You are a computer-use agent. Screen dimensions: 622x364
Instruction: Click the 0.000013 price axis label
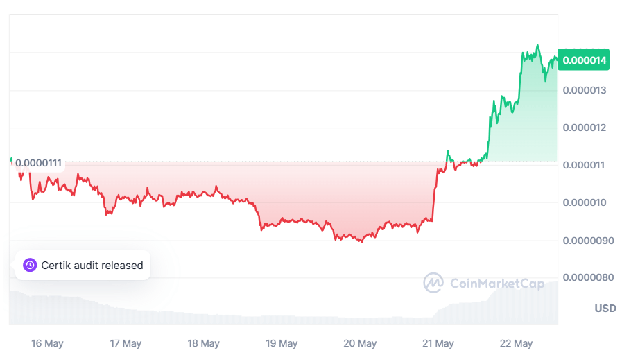tap(585, 90)
